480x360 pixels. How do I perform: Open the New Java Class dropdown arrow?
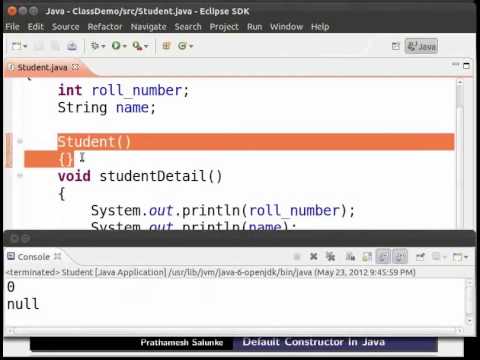pyautogui.click(x=191, y=46)
